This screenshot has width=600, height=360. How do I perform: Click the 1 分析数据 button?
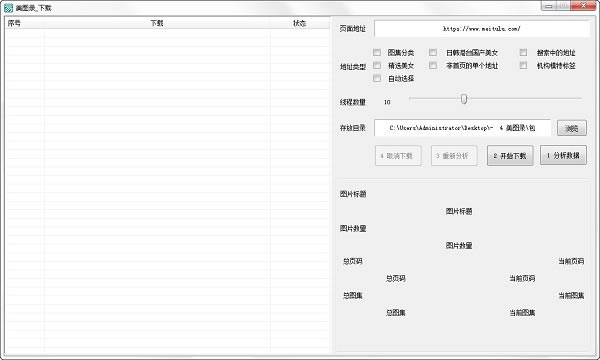563,155
